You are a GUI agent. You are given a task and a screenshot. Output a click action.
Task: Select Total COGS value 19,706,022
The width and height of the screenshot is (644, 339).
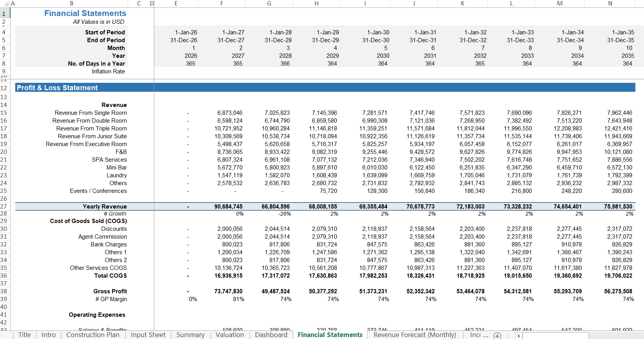618,276
